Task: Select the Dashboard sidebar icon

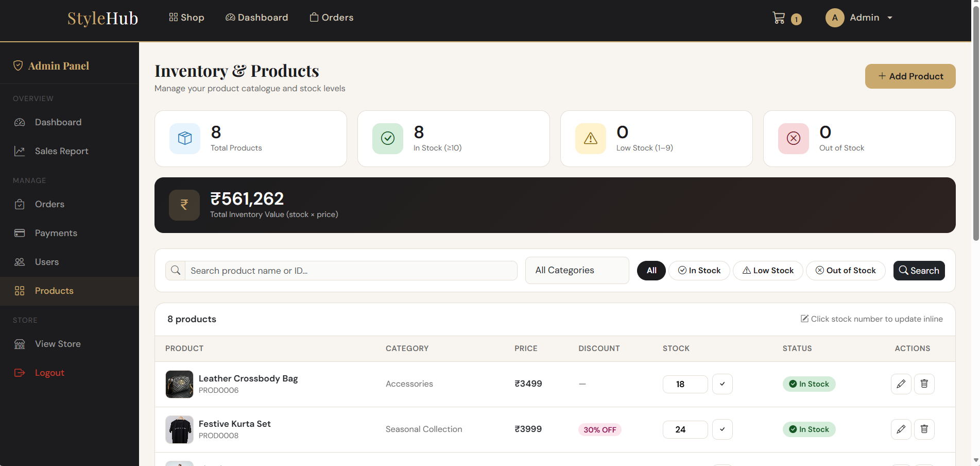Action: click(x=20, y=122)
